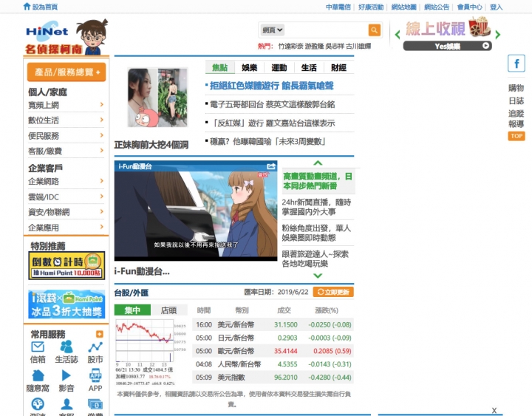This screenshot has width=532, height=416.
Task: Select 24hr新聞直播 channel entry
Action: click(x=317, y=207)
